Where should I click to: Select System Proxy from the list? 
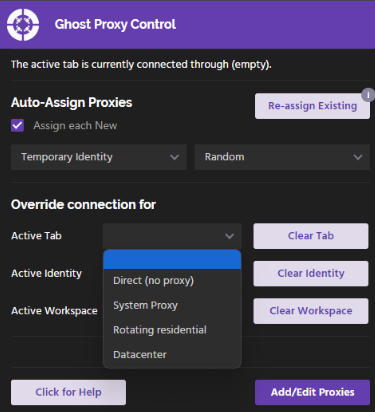172,305
